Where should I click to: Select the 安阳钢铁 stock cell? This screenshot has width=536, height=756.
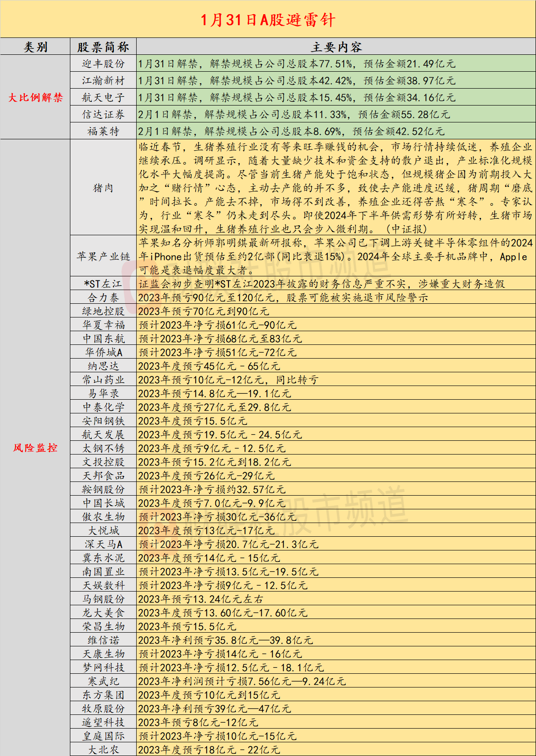103,421
